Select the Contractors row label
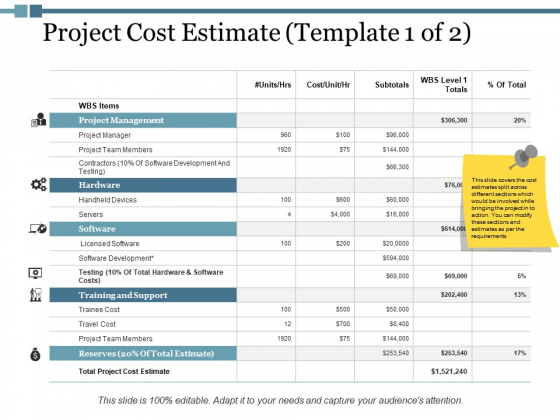 (154, 167)
